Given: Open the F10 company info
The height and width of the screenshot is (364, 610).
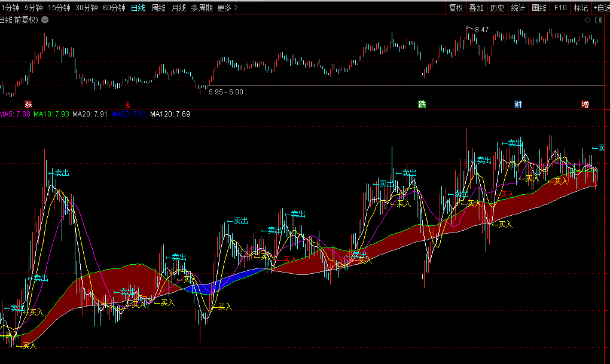Looking at the screenshot, I should [560, 8].
